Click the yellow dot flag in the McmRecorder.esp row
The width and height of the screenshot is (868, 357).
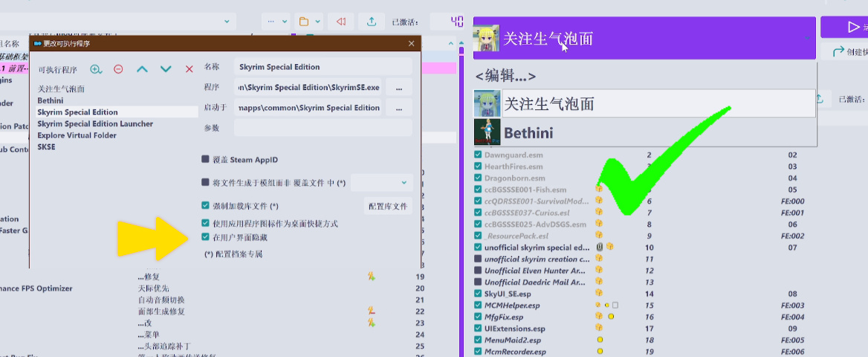600,352
